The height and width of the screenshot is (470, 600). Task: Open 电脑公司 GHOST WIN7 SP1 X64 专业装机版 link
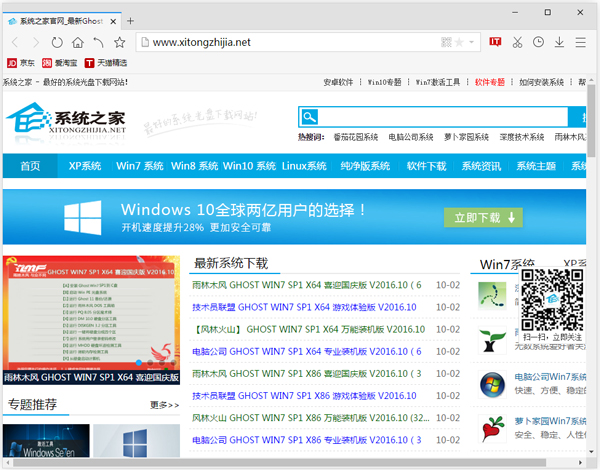[307, 352]
